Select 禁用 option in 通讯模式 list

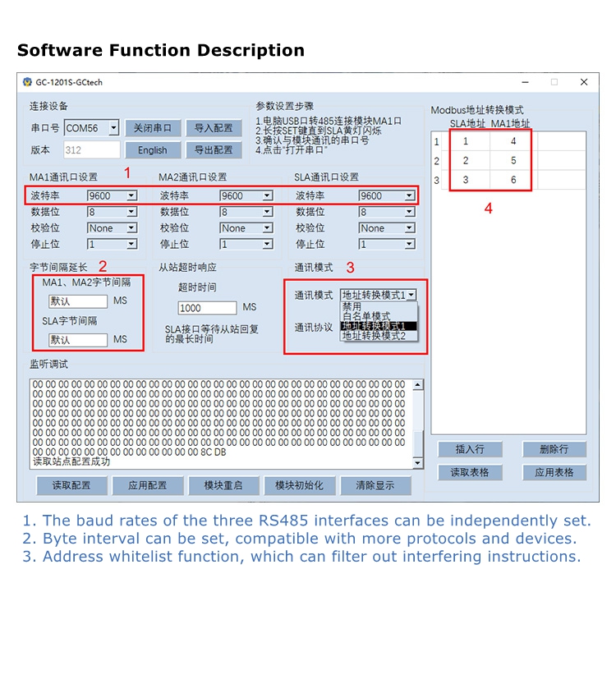click(x=352, y=306)
